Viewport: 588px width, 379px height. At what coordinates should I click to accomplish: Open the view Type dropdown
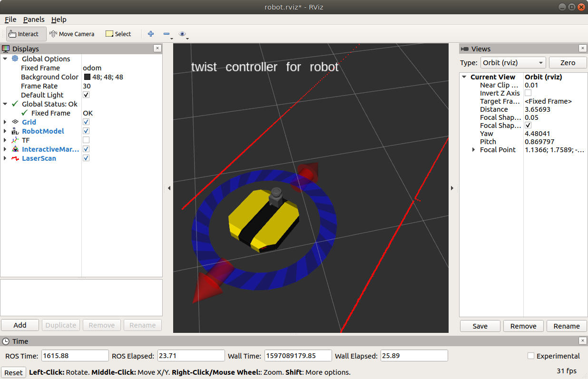(512, 63)
